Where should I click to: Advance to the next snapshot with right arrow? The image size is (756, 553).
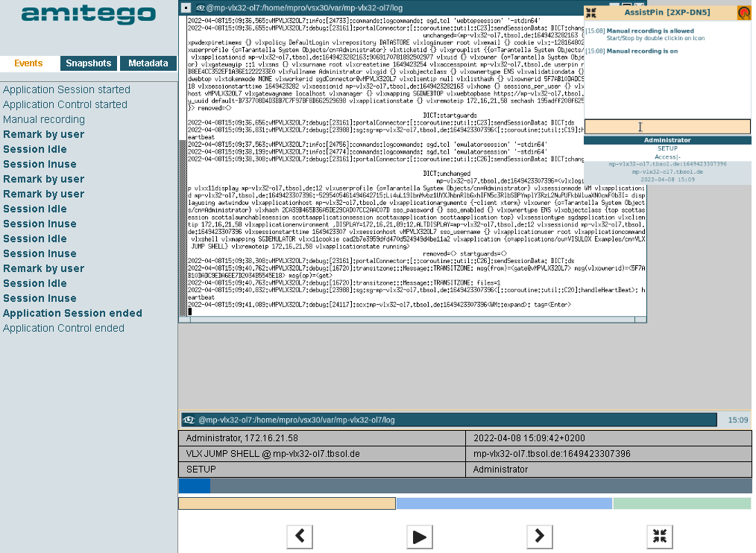[x=539, y=536]
